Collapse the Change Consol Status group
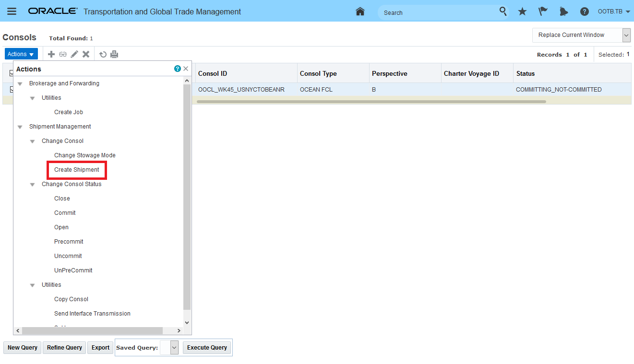The width and height of the screenshot is (634, 364). 32,185
